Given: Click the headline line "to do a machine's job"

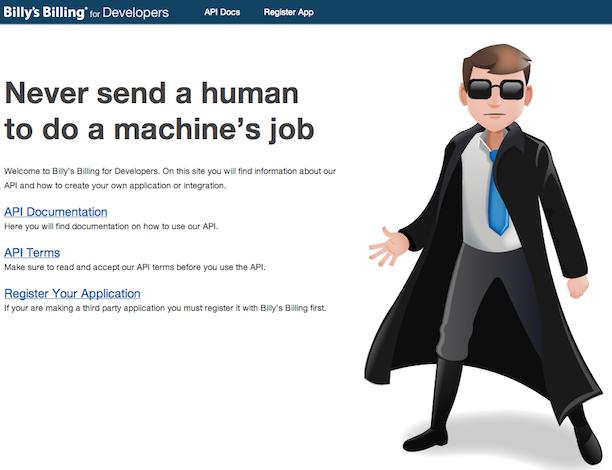Looking at the screenshot, I should (159, 130).
